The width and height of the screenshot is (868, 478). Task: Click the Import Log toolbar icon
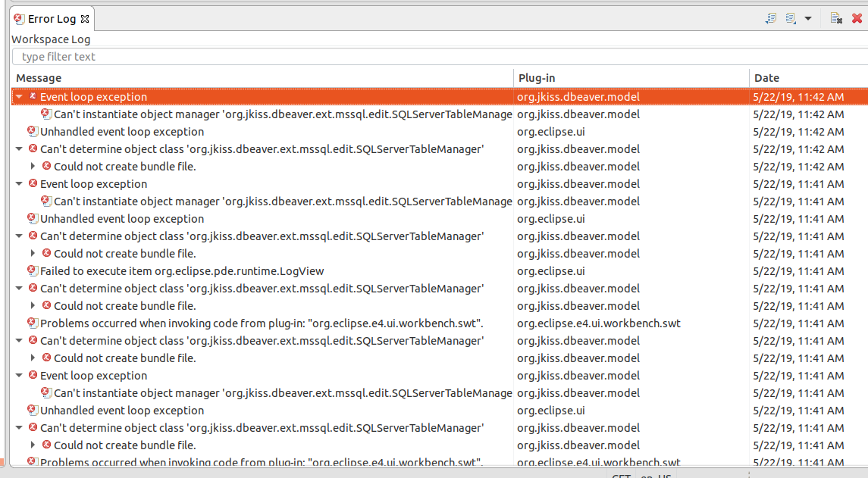[x=791, y=18]
